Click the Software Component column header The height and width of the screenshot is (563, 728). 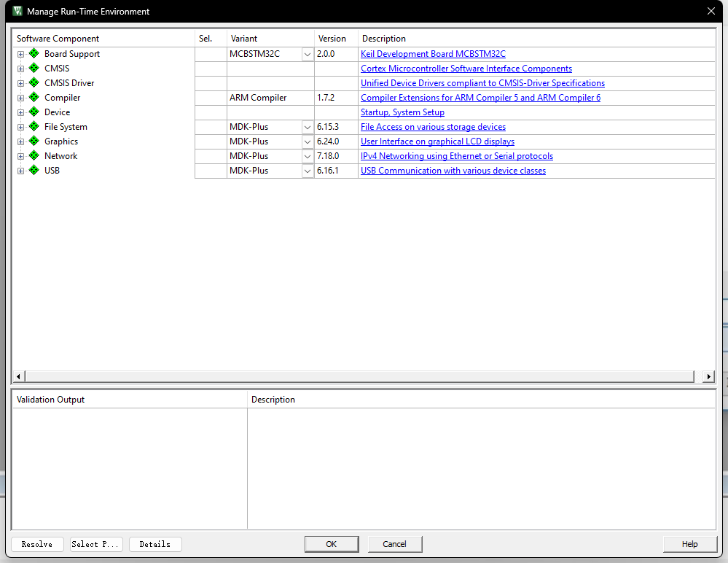pos(103,39)
